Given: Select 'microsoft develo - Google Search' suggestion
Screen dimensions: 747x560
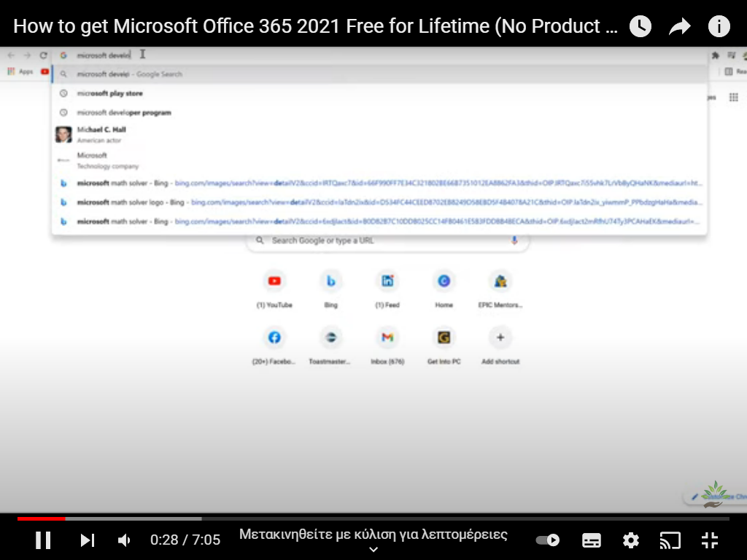Looking at the screenshot, I should click(379, 74).
